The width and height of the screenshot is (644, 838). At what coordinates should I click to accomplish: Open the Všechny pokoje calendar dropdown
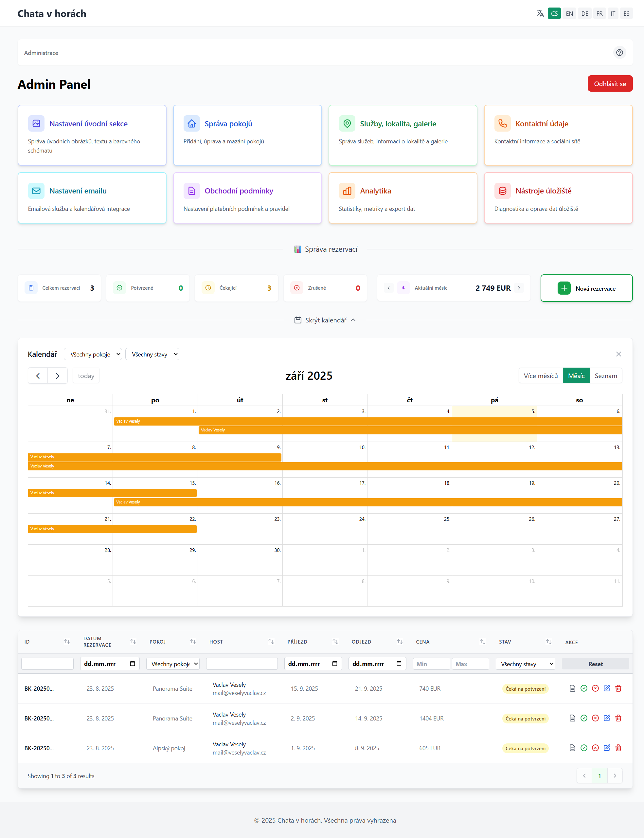[93, 354]
